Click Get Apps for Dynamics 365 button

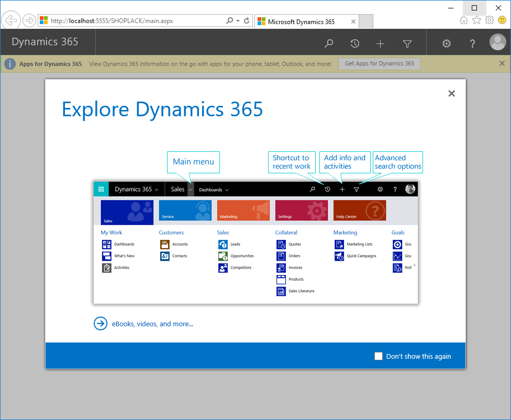380,63
